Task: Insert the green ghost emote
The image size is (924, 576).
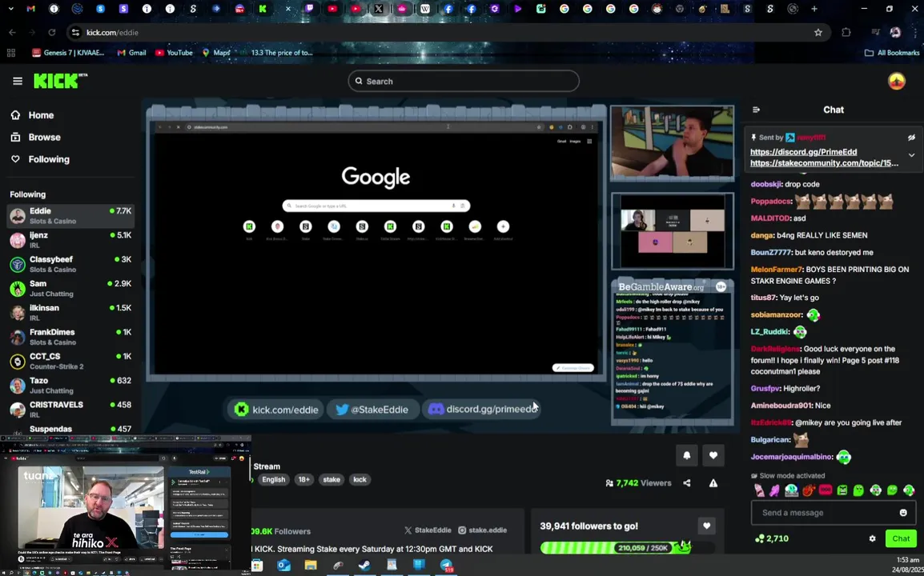Action: [x=858, y=490]
